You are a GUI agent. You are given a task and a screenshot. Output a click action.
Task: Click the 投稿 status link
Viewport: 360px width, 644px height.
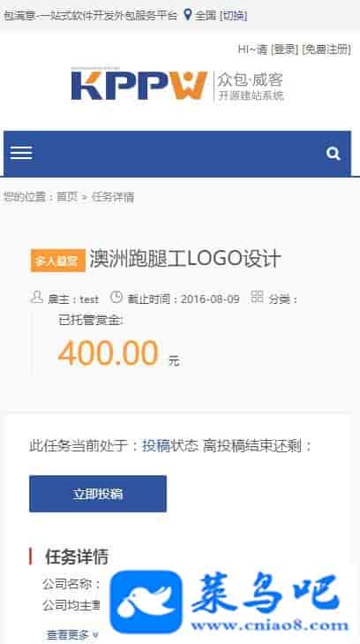click(x=156, y=445)
